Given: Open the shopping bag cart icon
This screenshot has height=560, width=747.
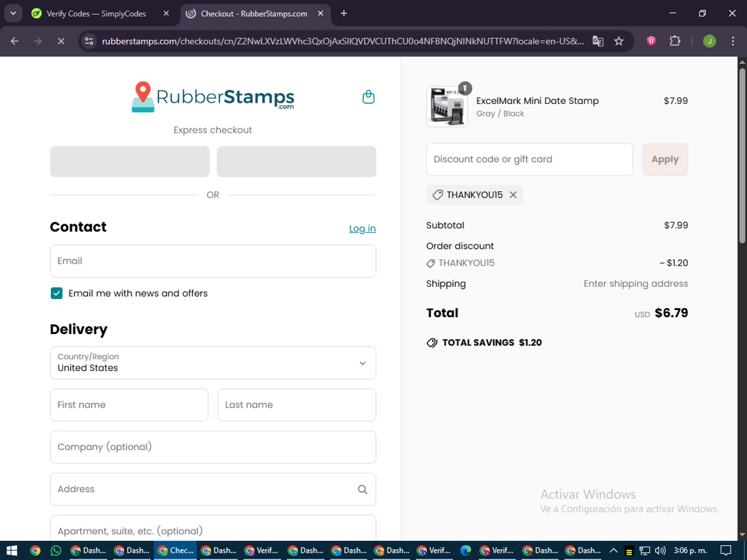Looking at the screenshot, I should (x=368, y=97).
